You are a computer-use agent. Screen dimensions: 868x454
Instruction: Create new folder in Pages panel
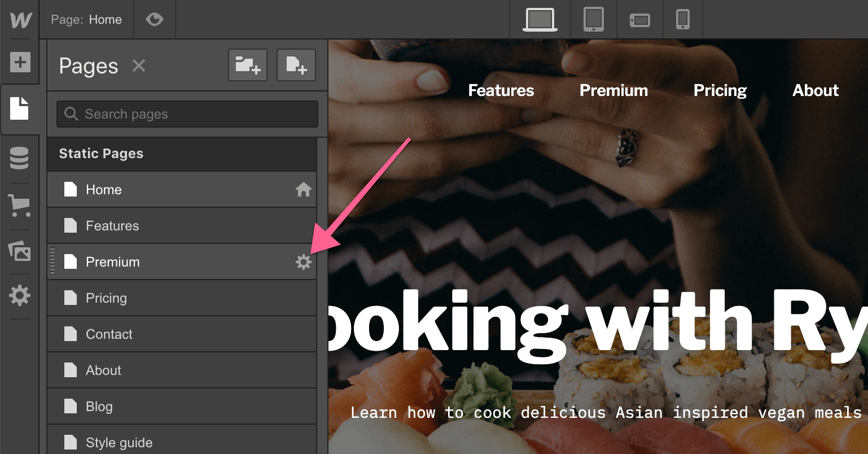[x=248, y=65]
